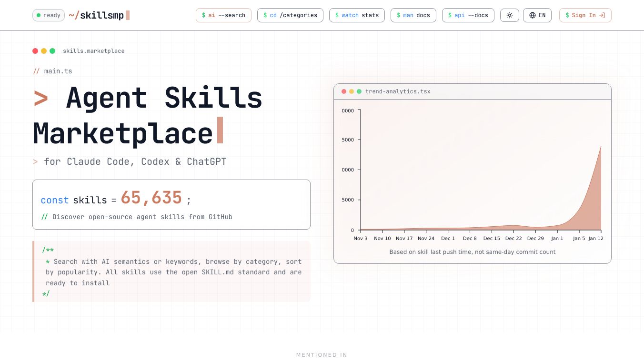The width and height of the screenshot is (644, 362).
Task: Click the green ready status pill
Action: [48, 15]
